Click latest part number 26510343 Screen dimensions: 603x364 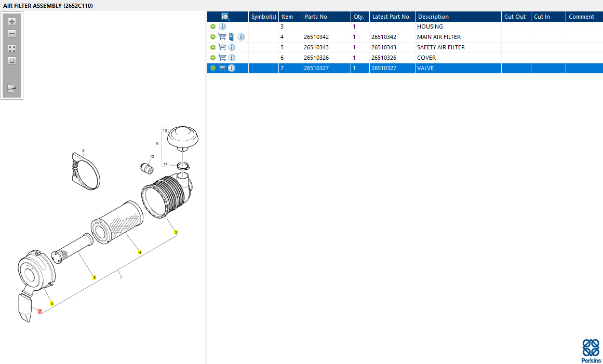[392, 47]
